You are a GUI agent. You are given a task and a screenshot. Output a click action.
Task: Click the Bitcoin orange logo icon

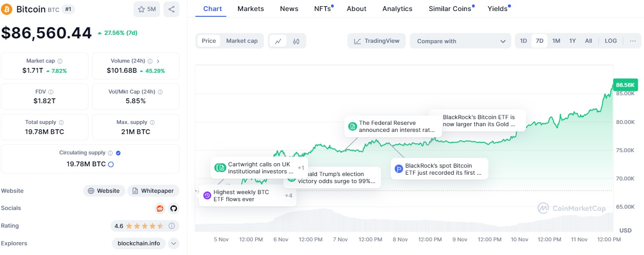pos(7,9)
